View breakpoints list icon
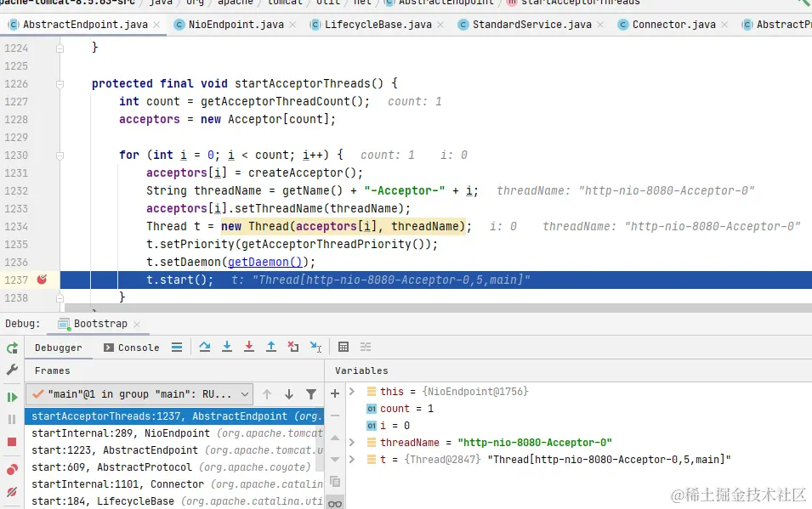 click(x=12, y=469)
